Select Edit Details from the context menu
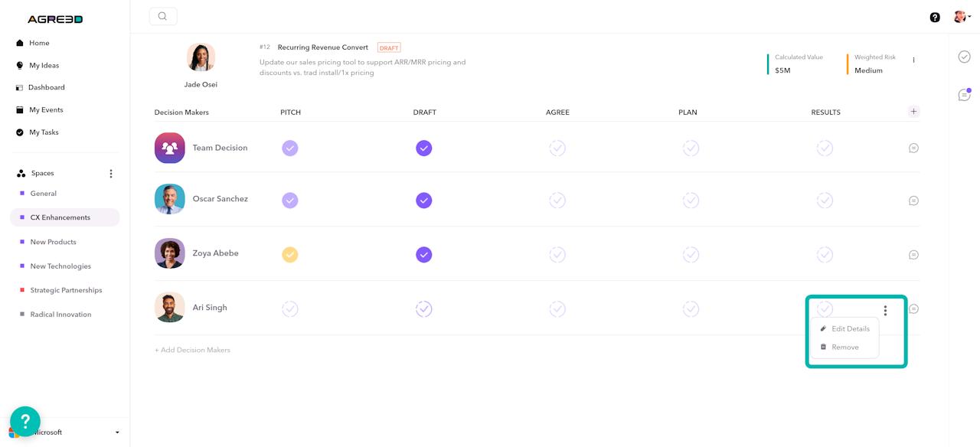Viewport: 980px width, 447px height. [850, 329]
